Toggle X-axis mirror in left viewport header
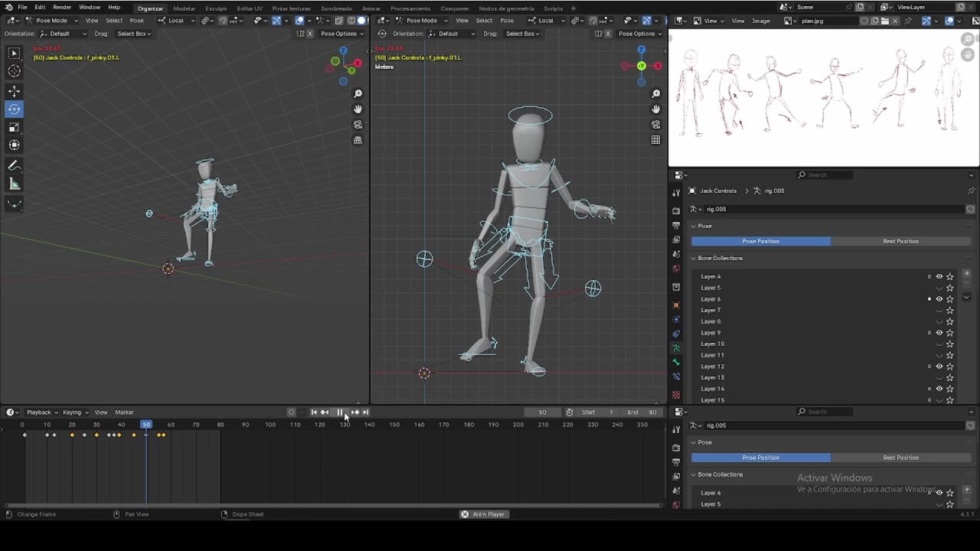 click(309, 34)
